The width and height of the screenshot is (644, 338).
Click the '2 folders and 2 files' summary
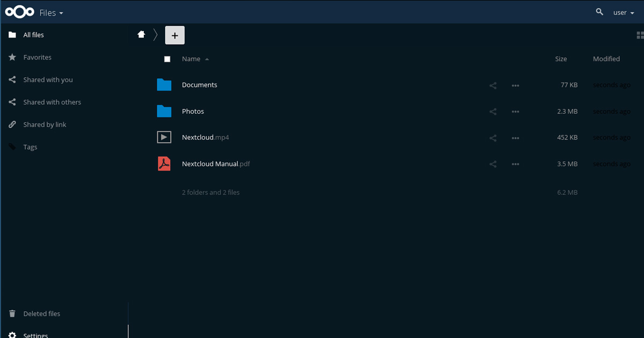pyautogui.click(x=211, y=192)
